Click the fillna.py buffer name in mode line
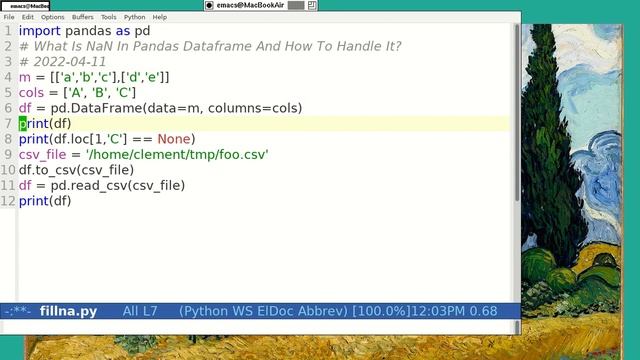The height and width of the screenshot is (360, 640). [x=68, y=311]
